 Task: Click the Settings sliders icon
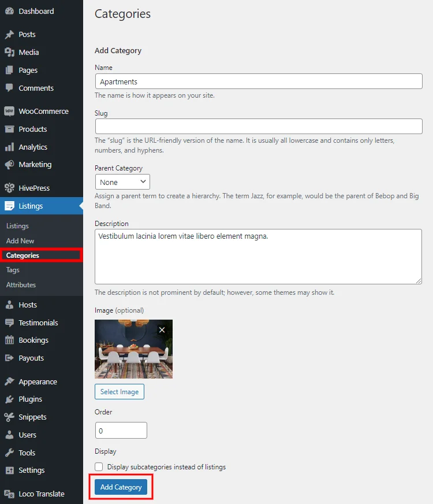[10, 470]
